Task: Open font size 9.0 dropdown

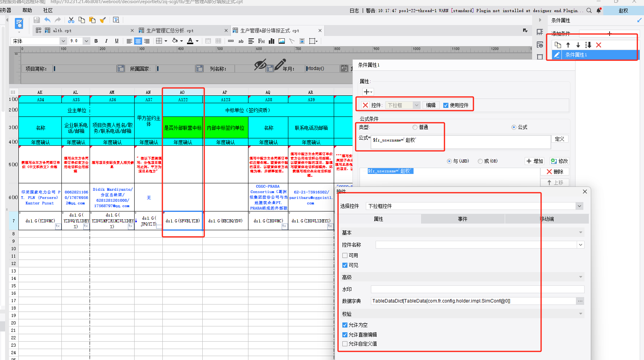Action: [86, 41]
